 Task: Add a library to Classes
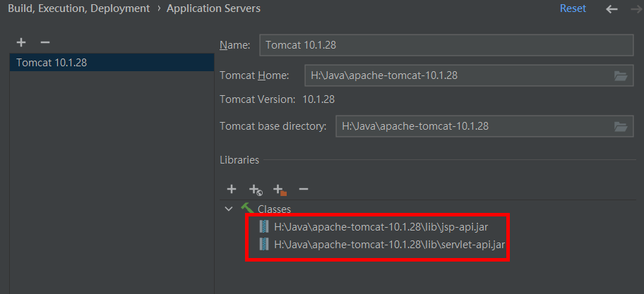tap(232, 189)
